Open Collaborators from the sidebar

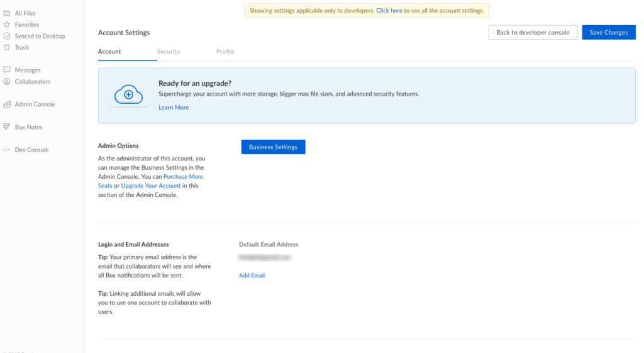click(x=33, y=81)
